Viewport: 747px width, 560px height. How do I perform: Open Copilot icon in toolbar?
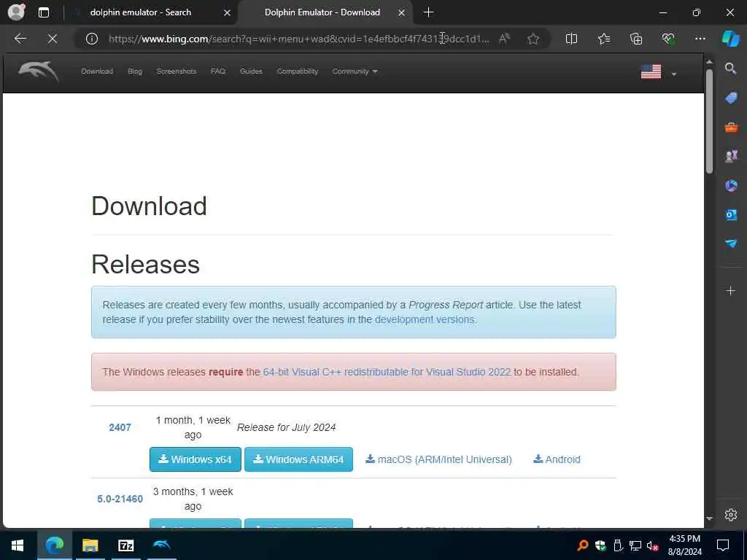point(730,39)
